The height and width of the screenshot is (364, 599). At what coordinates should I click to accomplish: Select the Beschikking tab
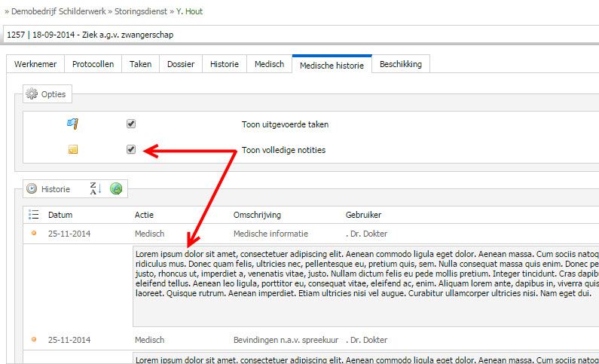click(x=401, y=64)
